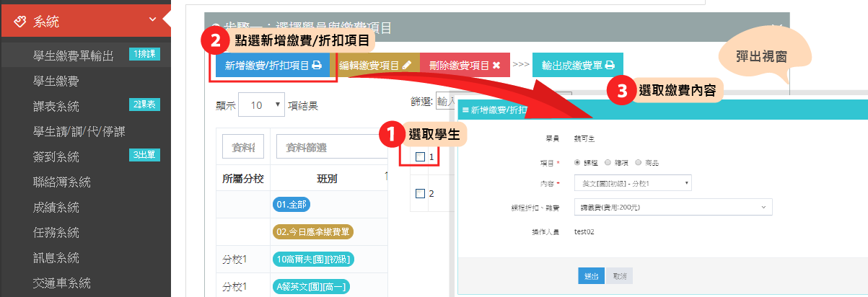Select the 課程 radio button
This screenshot has height=297, width=868.
[x=577, y=163]
